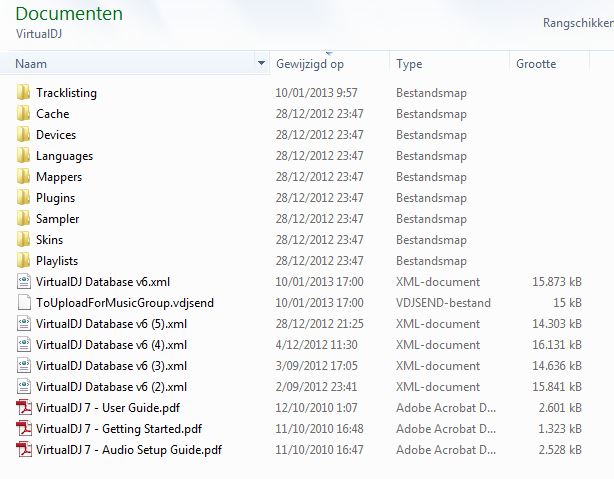Click the size value 16.131 kB
The image size is (614, 479).
(557, 345)
